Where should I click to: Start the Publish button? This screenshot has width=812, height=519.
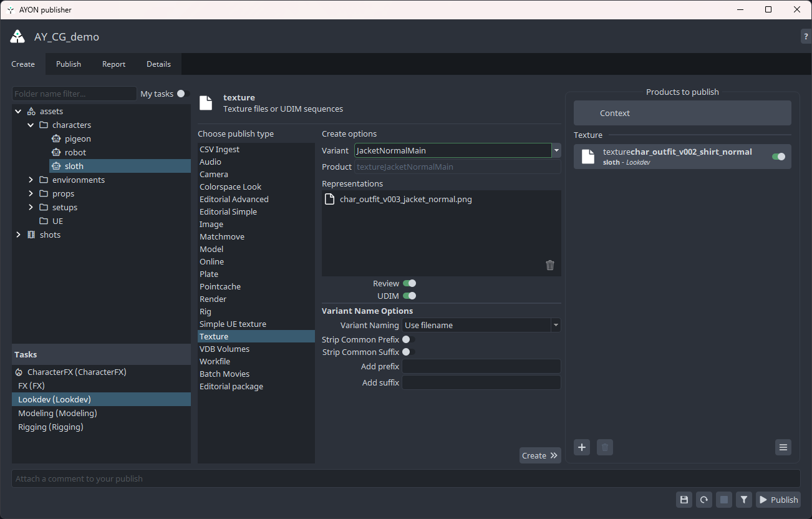778,500
